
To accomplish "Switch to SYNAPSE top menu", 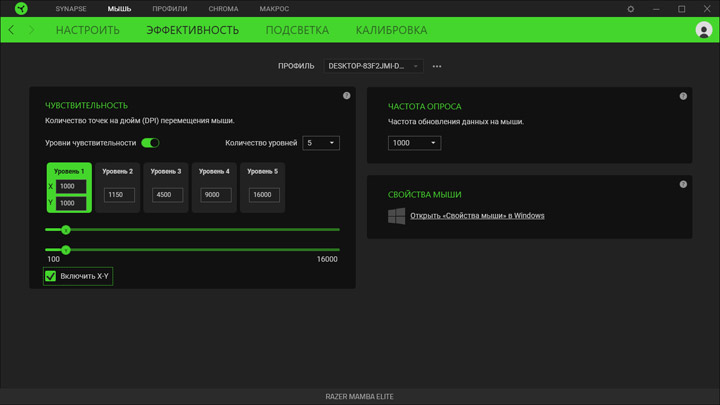I will click(71, 9).
